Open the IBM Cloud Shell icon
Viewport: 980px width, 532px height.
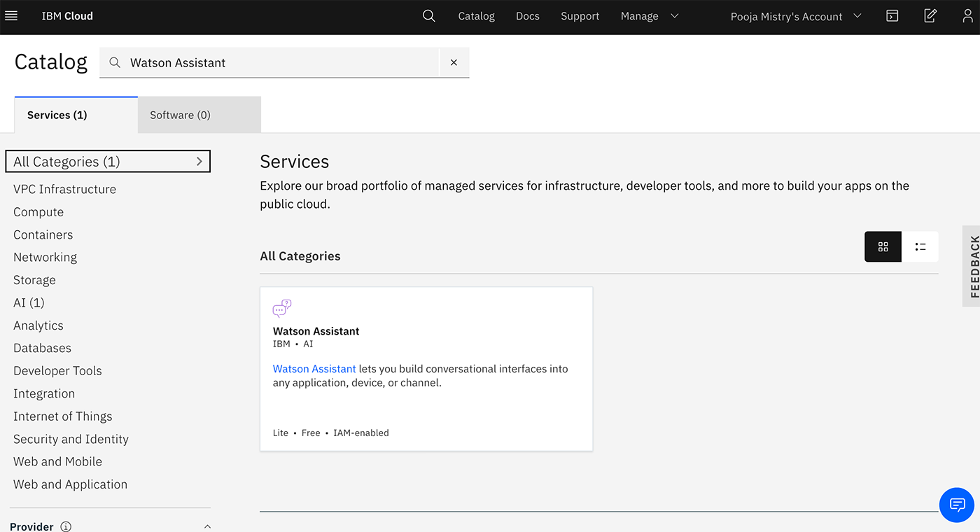click(892, 16)
